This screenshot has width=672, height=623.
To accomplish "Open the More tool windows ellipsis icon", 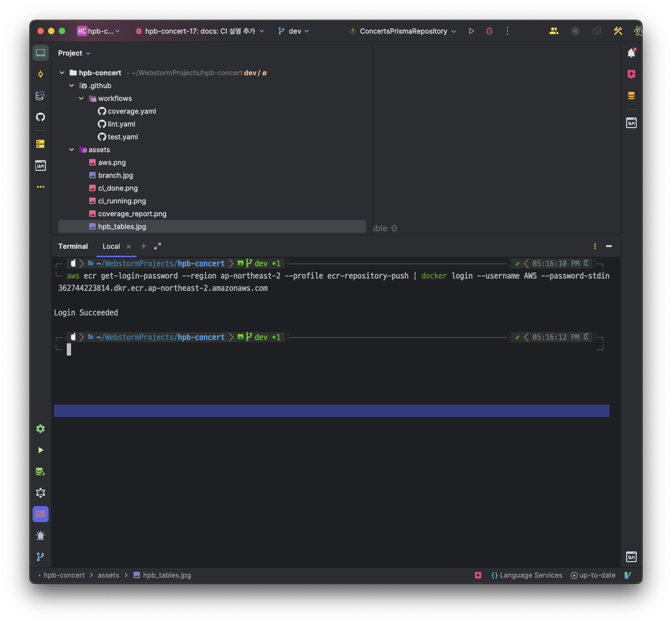I will click(x=41, y=187).
